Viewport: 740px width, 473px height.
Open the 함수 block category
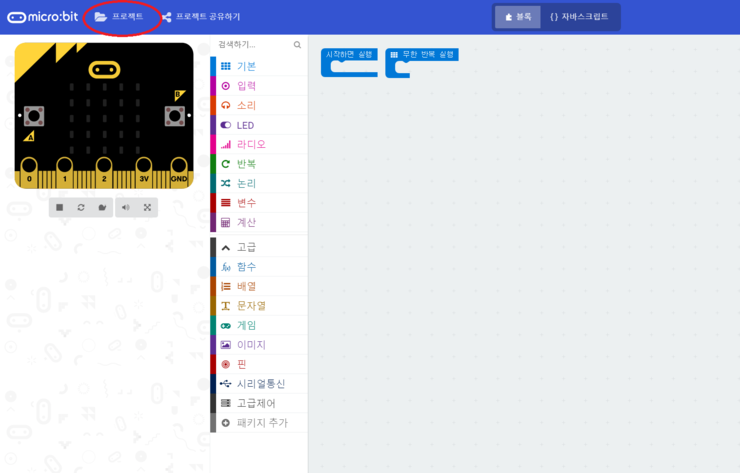tap(259, 267)
